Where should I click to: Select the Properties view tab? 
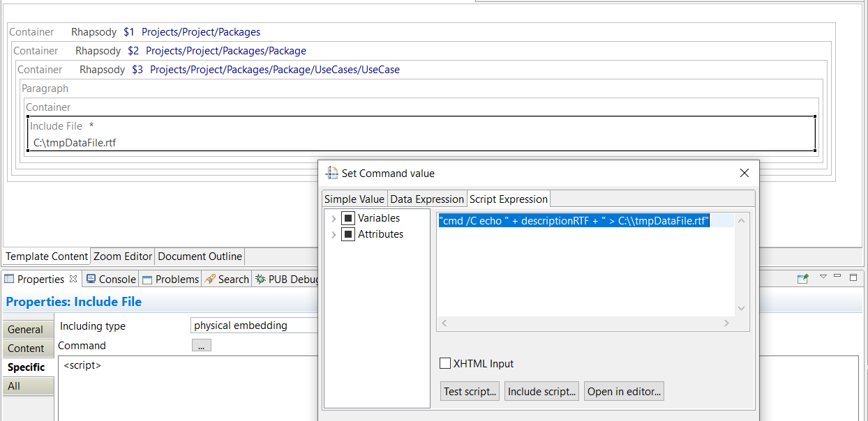pyautogui.click(x=40, y=280)
